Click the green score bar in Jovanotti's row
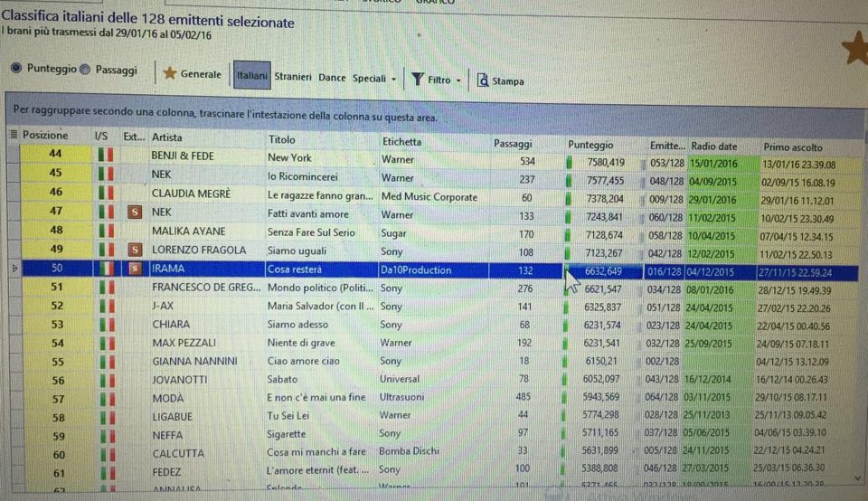 tap(569, 380)
